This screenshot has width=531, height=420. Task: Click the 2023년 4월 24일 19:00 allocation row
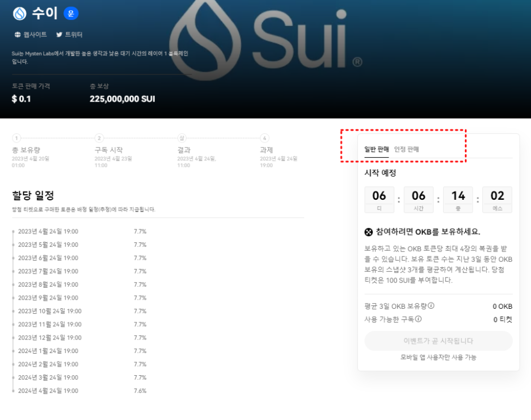click(x=79, y=232)
